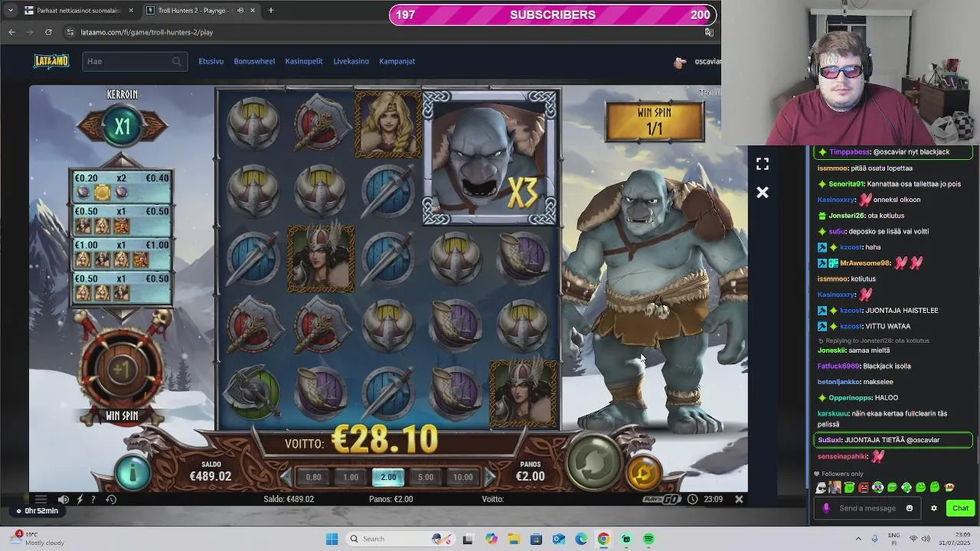Open chat emoji picker
The image size is (980, 551).
[910, 508]
